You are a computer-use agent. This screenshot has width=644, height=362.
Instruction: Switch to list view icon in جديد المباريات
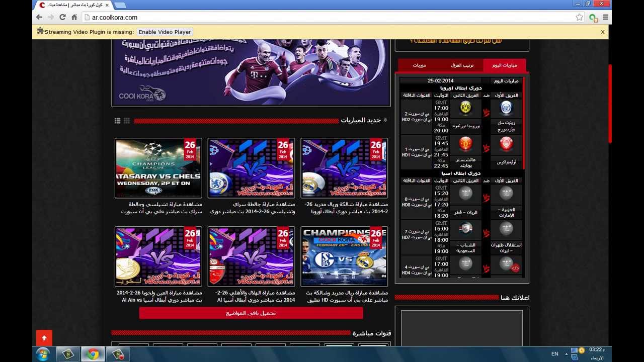point(117,121)
